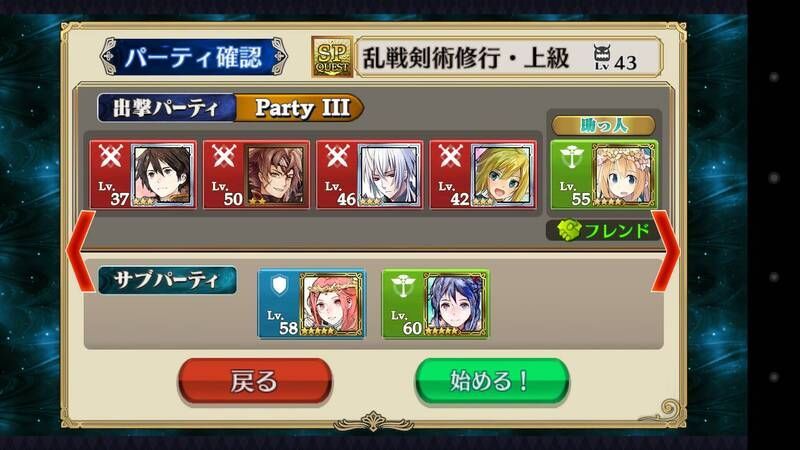
Task: Click the 出撃パーティ label
Action: coord(166,108)
